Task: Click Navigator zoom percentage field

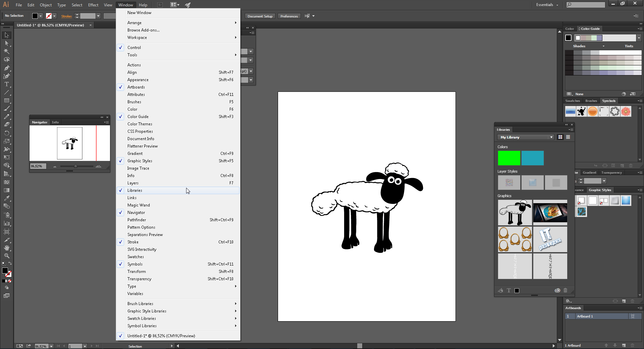Action: coord(38,166)
